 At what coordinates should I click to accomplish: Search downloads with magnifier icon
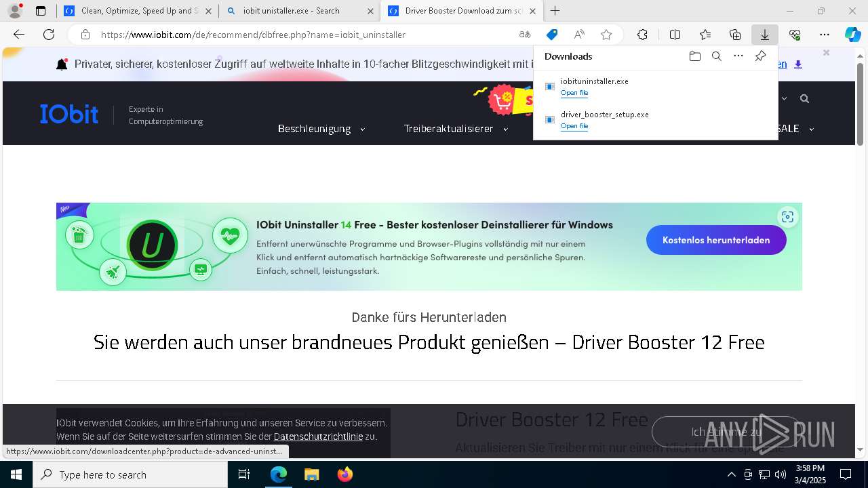(x=716, y=56)
